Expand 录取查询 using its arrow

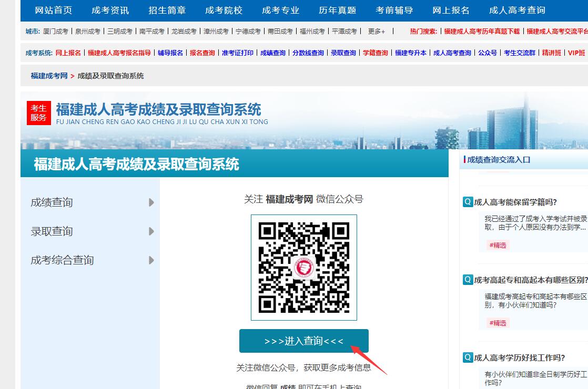[151, 231]
